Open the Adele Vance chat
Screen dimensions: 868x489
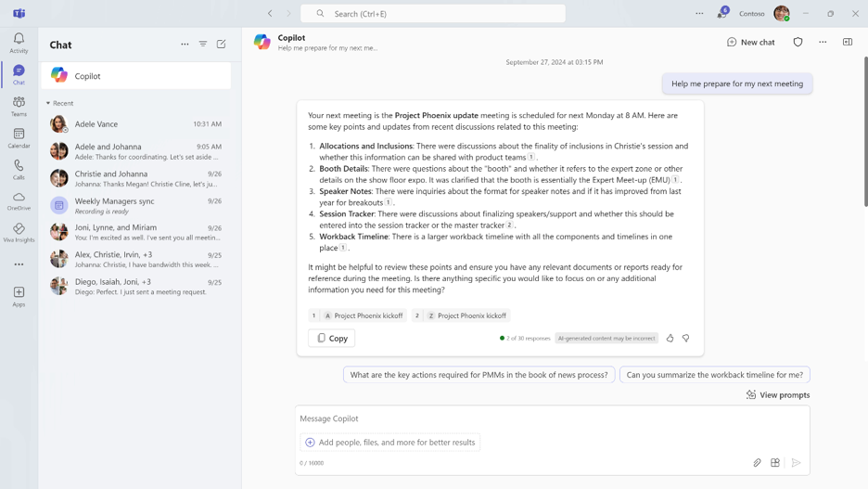[x=135, y=123]
